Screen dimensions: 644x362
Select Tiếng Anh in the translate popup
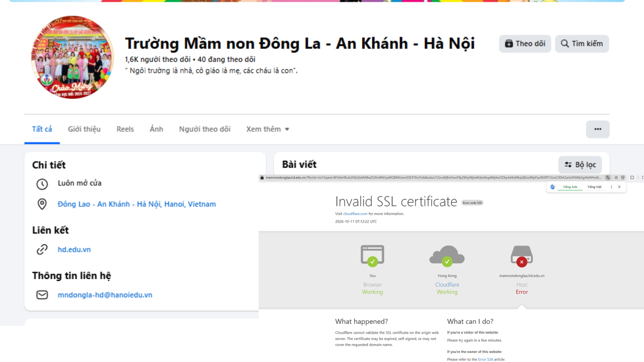[x=570, y=187]
